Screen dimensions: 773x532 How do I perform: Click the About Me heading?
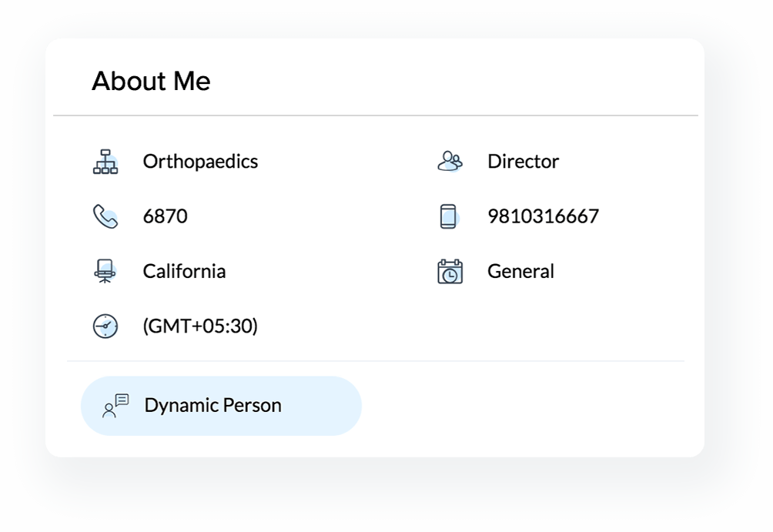pos(151,81)
